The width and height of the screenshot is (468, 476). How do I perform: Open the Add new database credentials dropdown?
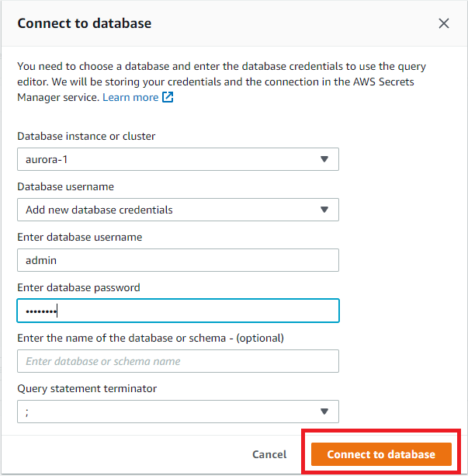[178, 210]
